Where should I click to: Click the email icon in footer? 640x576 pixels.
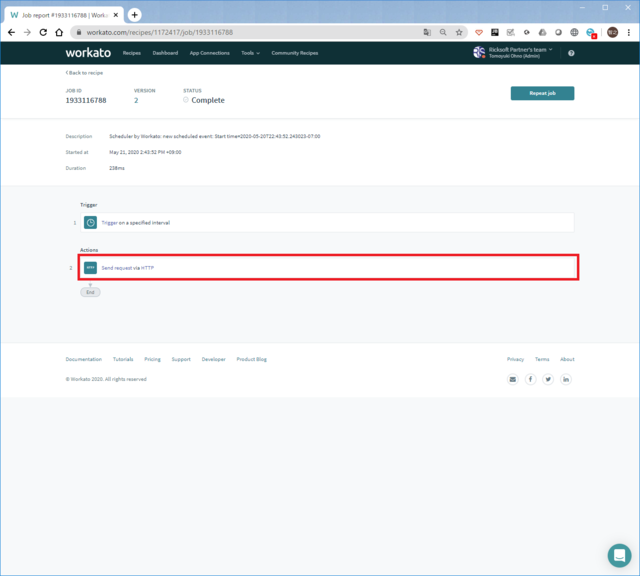[x=513, y=379]
